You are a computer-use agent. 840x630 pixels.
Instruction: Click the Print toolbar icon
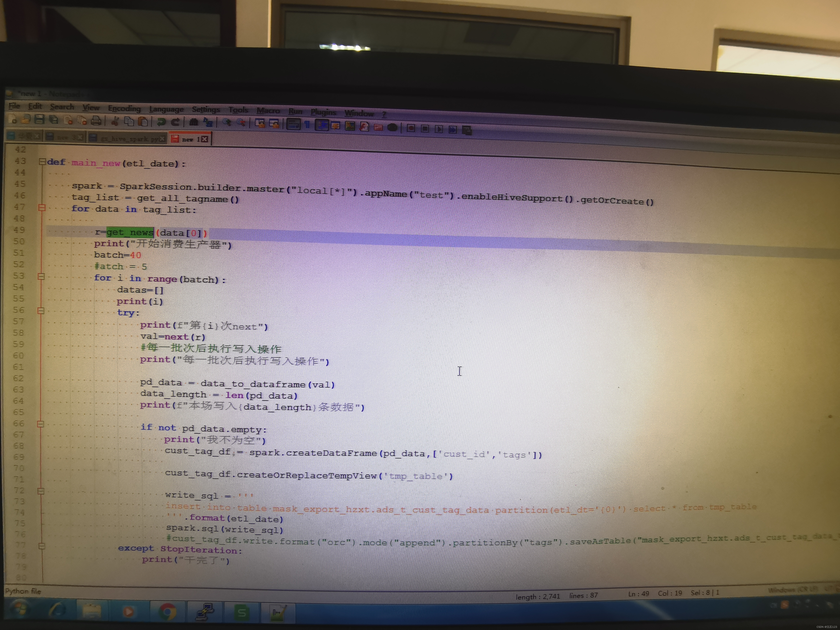(96, 121)
